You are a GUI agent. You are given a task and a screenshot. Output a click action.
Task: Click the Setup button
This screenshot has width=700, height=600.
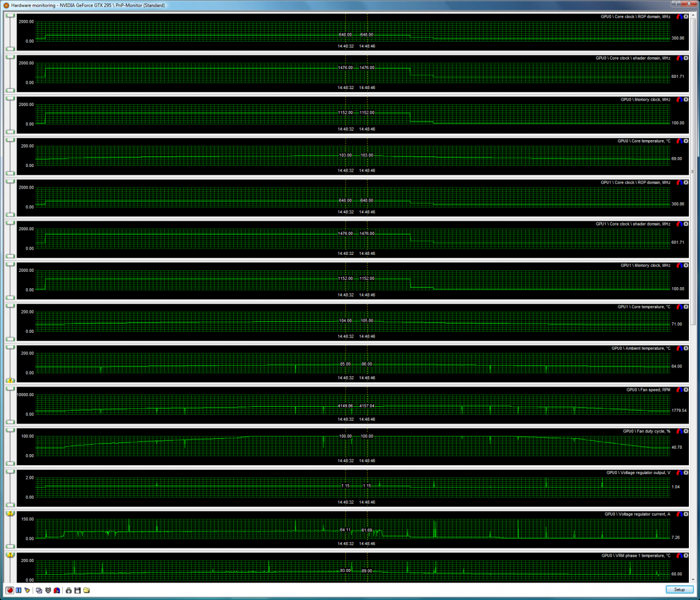tap(679, 589)
